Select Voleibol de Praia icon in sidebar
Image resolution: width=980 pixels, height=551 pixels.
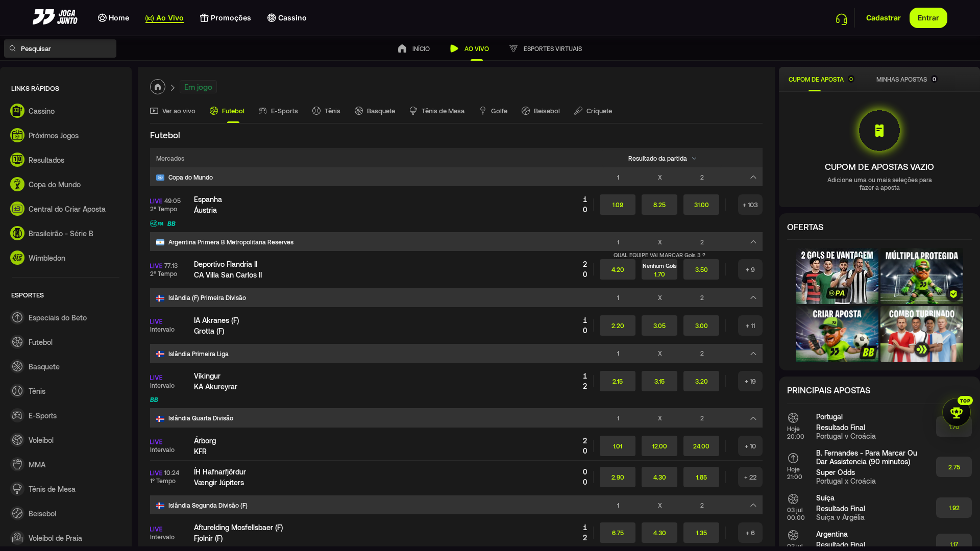[x=17, y=538]
